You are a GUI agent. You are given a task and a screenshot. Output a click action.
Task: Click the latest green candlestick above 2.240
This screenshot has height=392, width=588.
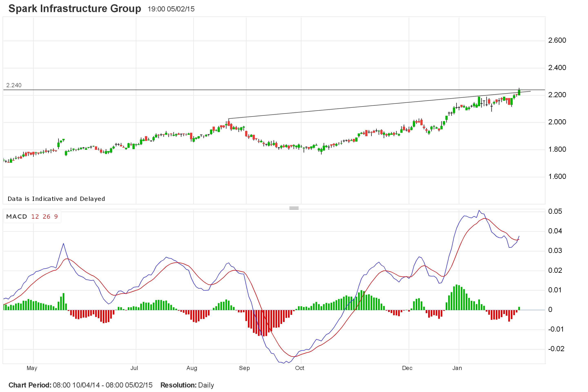(x=519, y=92)
